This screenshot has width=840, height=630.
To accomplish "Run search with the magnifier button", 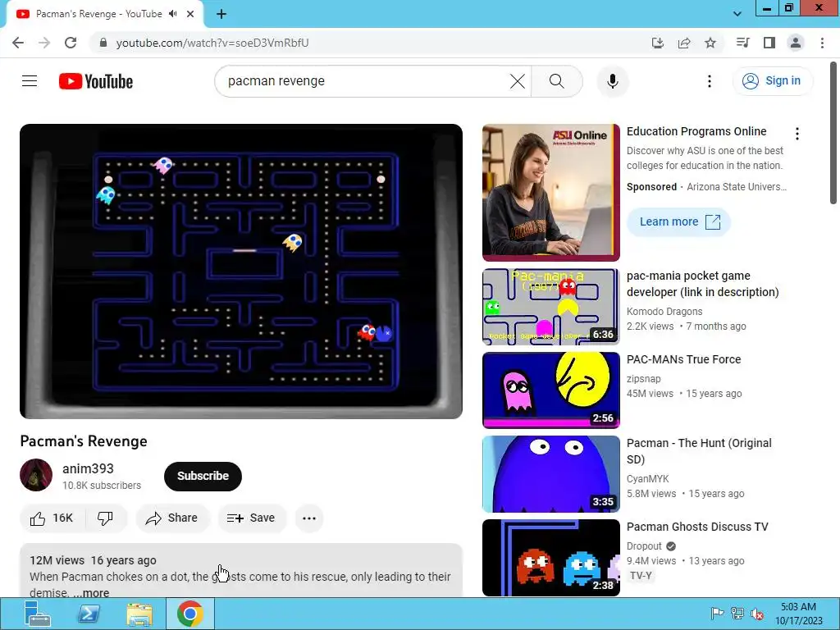I will point(557,81).
